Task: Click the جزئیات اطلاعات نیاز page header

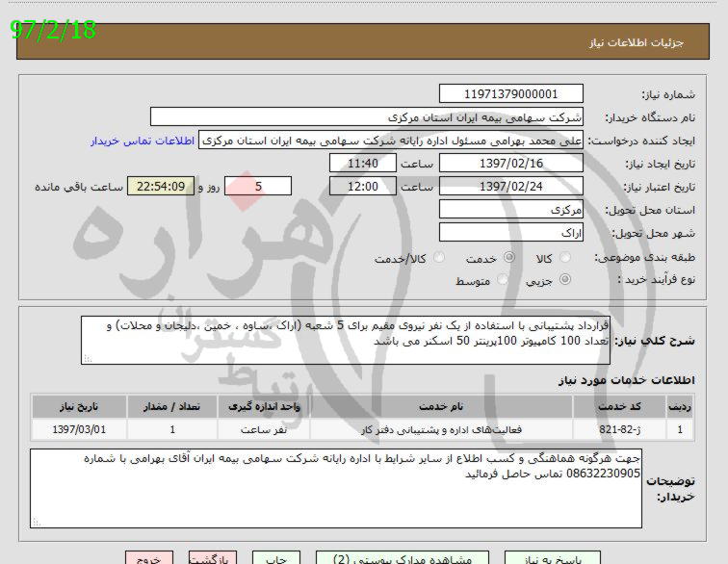Action: click(x=637, y=42)
